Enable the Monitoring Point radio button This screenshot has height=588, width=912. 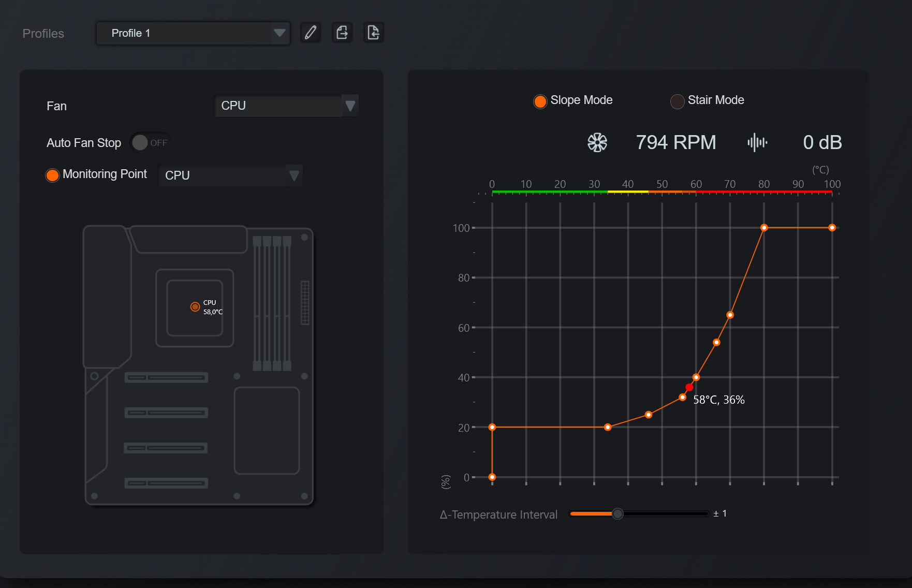pyautogui.click(x=52, y=175)
